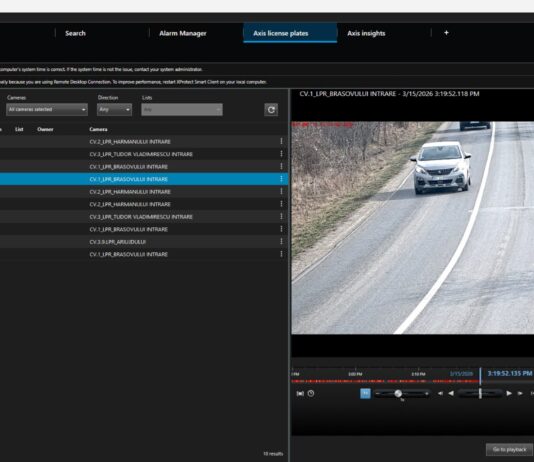Viewport: 534px width, 462px height.
Task: Click the 3:19:52.135 PM time display
Action: pyautogui.click(x=509, y=373)
